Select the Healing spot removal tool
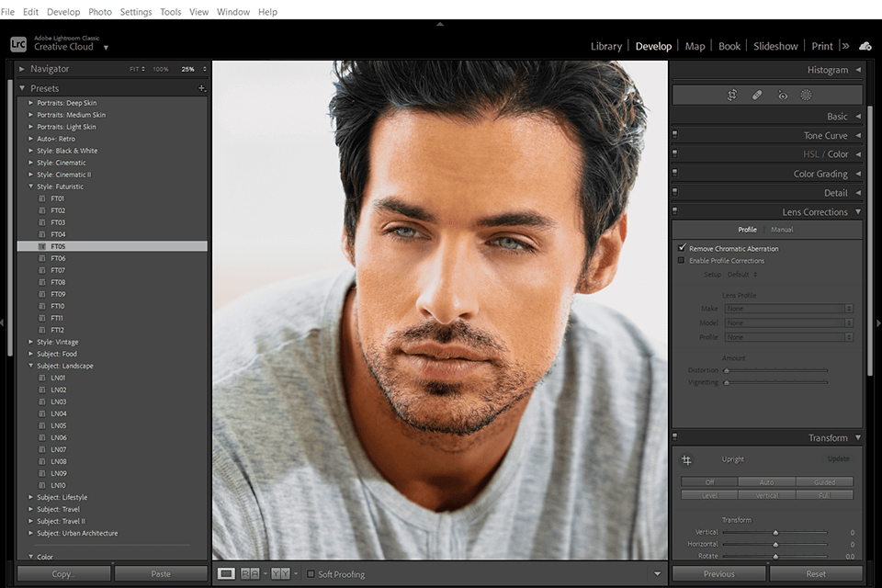This screenshot has width=882, height=588. (757, 94)
